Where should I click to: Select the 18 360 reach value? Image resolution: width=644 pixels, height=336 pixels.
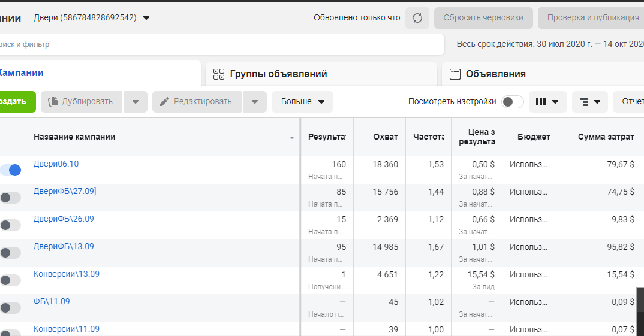pos(385,164)
